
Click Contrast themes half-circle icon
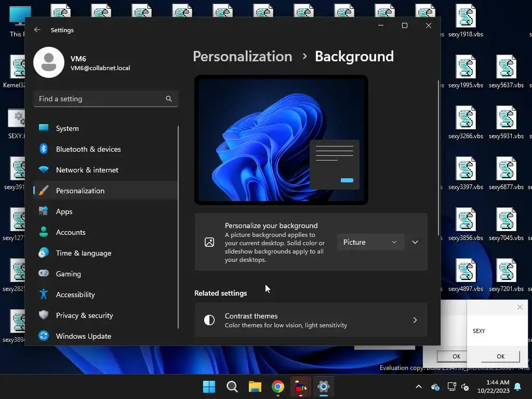[209, 320]
